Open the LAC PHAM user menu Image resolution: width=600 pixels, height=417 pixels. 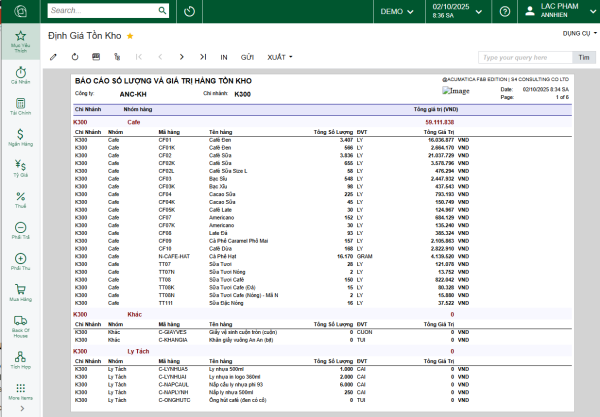pyautogui.click(x=557, y=11)
